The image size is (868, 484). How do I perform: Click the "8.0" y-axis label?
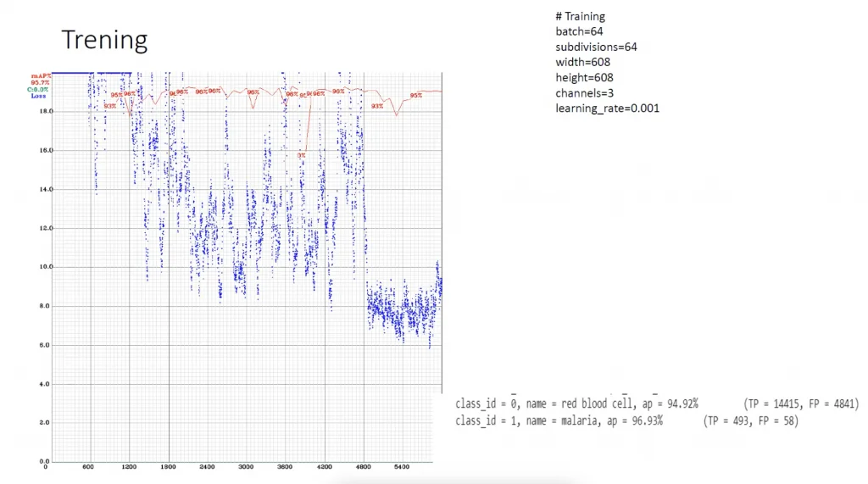coord(44,306)
